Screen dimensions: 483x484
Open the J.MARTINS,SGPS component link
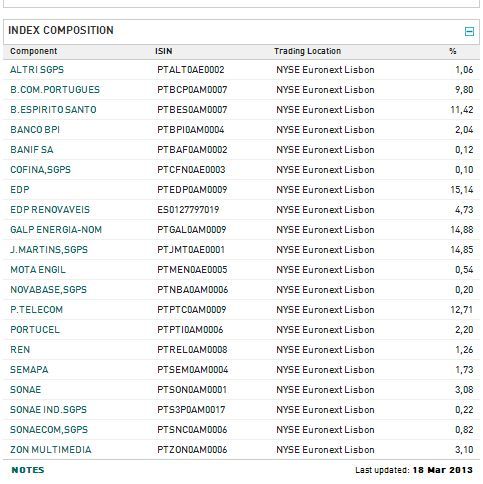[x=49, y=250]
